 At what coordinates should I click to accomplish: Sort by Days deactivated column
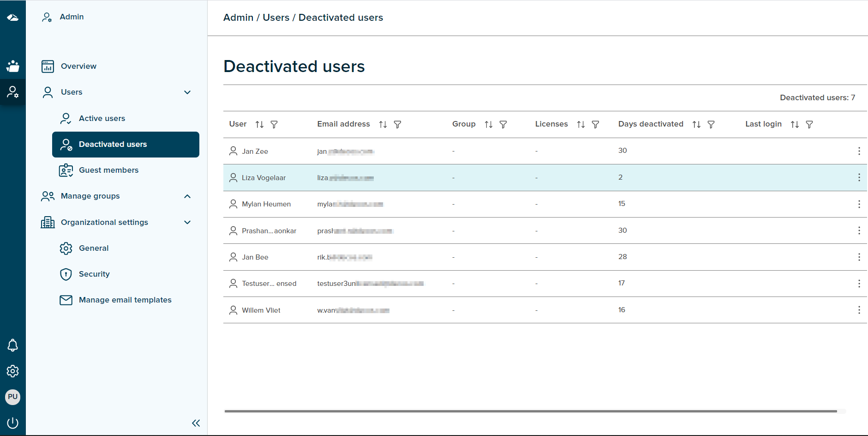697,124
